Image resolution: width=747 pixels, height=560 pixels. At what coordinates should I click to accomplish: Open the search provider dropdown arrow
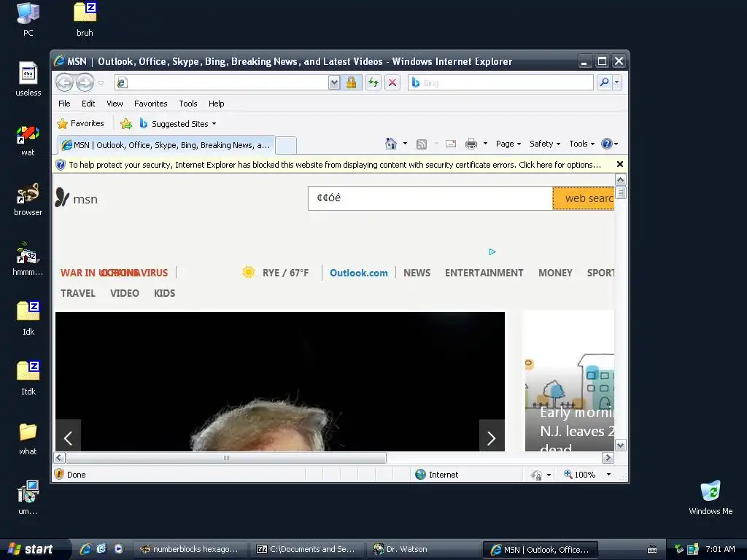(x=617, y=82)
